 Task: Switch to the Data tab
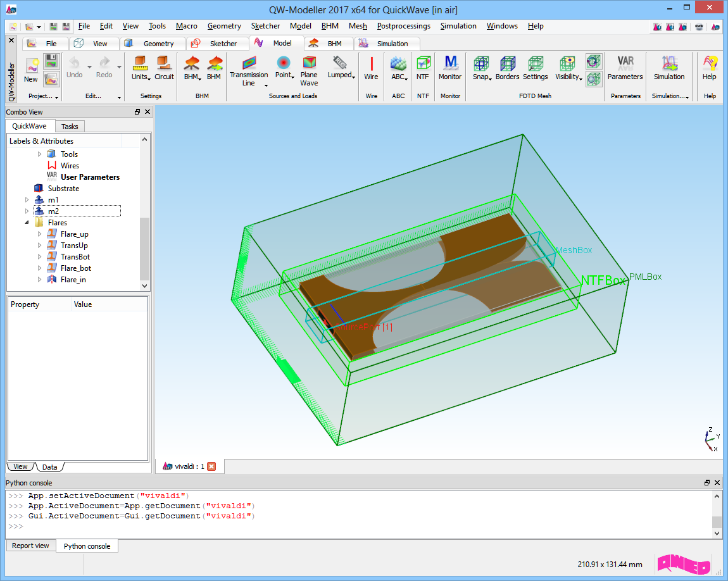[49, 467]
